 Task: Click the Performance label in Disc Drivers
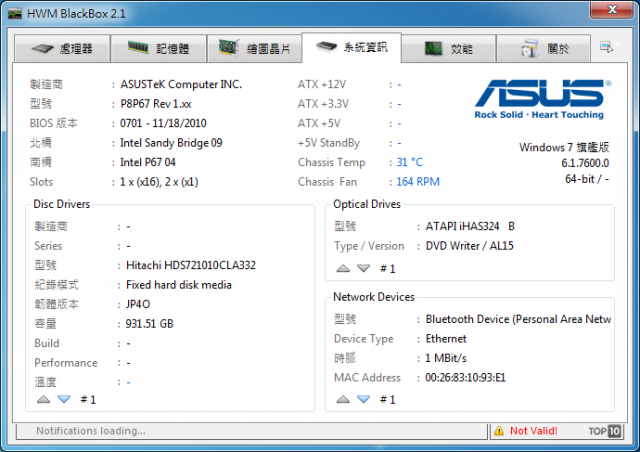[x=66, y=363]
